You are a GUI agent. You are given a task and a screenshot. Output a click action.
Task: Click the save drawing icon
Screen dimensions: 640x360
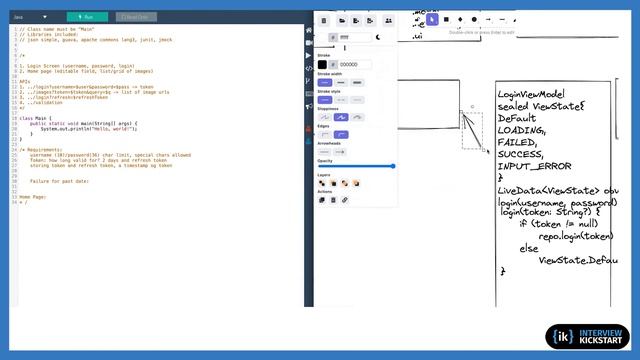pyautogui.click(x=356, y=20)
